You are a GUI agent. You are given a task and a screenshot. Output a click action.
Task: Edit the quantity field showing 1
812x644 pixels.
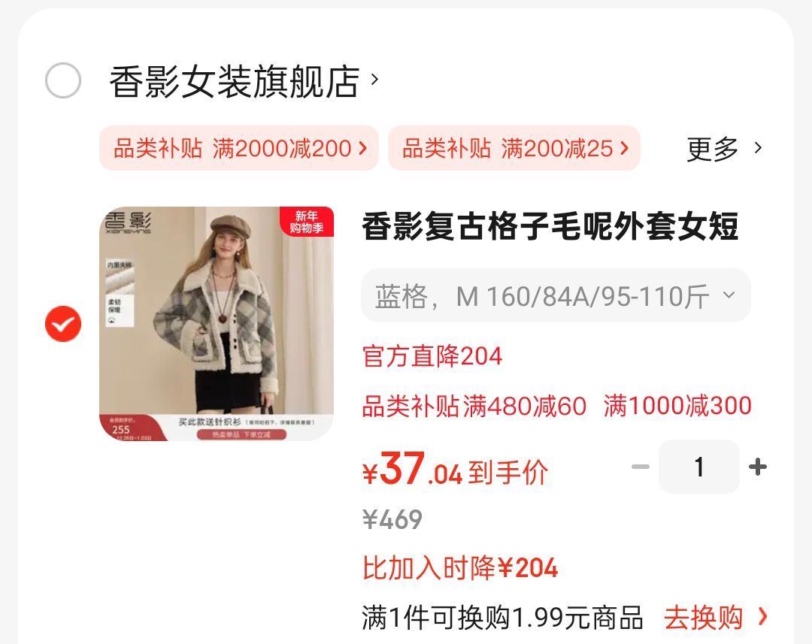click(699, 467)
